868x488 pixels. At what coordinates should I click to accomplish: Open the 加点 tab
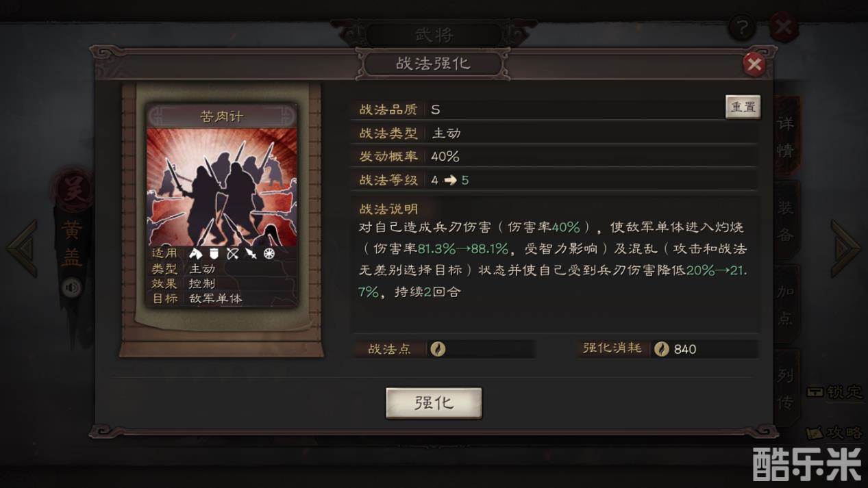tap(786, 304)
